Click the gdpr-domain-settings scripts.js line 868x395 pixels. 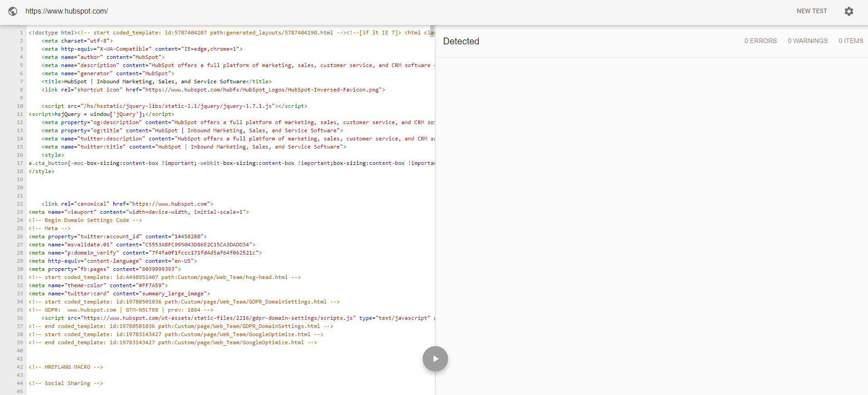click(238, 318)
